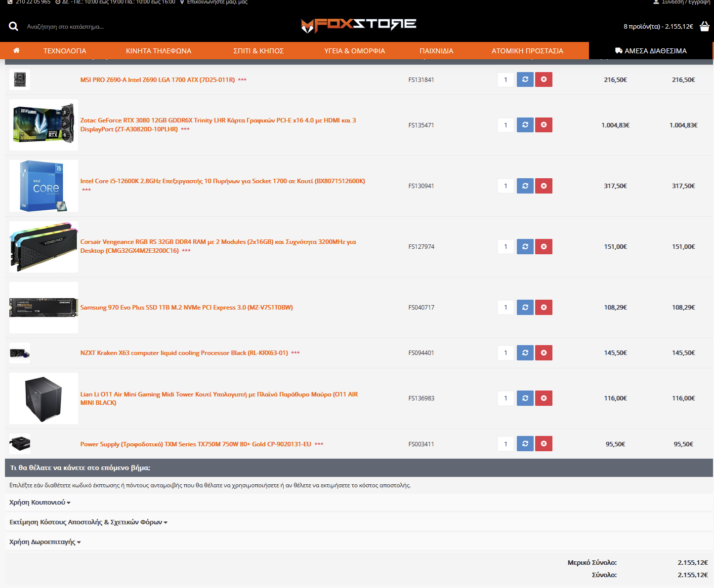Click quantity field for Zotac RTX 3080
The width and height of the screenshot is (714, 588).
pyautogui.click(x=505, y=125)
